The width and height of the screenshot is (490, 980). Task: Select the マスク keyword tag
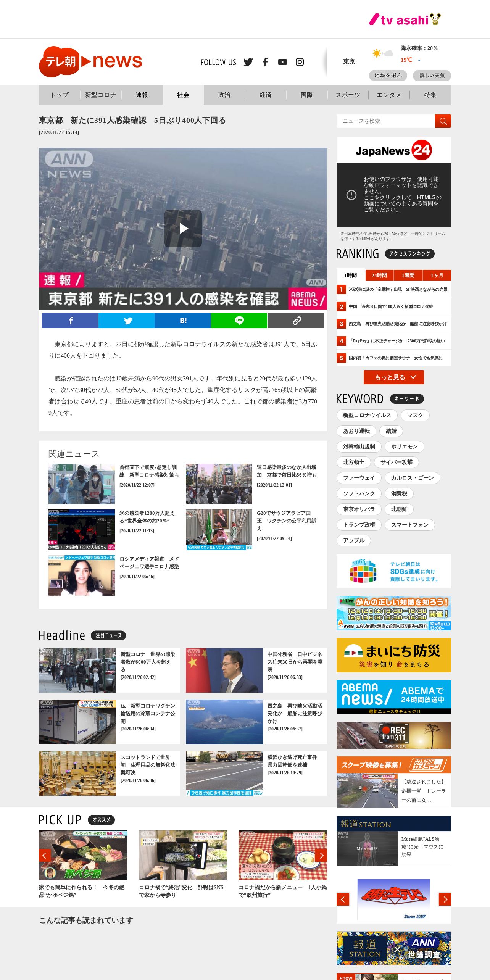[415, 415]
